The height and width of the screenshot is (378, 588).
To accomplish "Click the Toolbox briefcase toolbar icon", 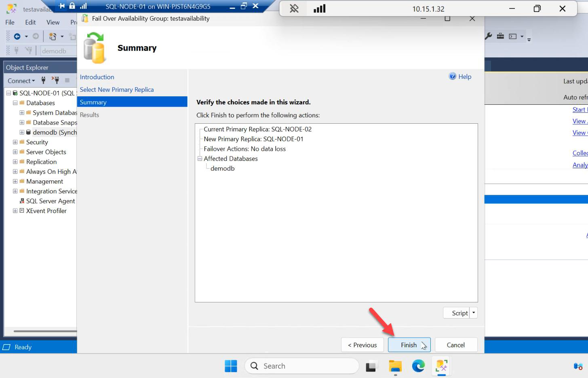I will click(x=500, y=36).
